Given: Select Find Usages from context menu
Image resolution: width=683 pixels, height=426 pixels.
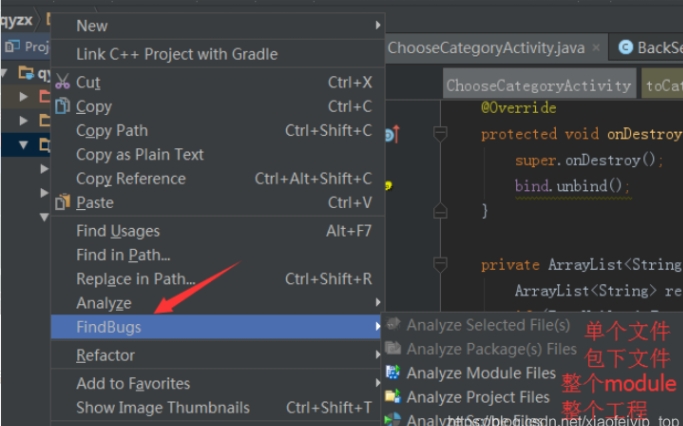Looking at the screenshot, I should pos(118,231).
